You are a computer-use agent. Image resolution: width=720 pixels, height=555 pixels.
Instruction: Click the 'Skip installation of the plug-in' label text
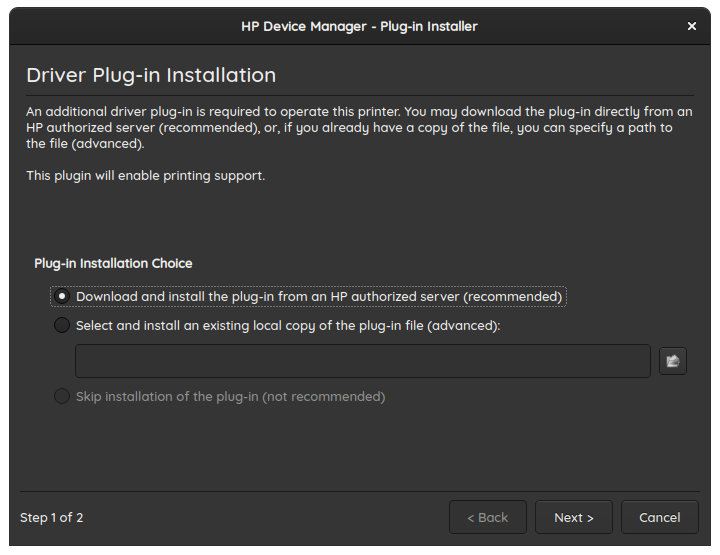click(x=230, y=396)
